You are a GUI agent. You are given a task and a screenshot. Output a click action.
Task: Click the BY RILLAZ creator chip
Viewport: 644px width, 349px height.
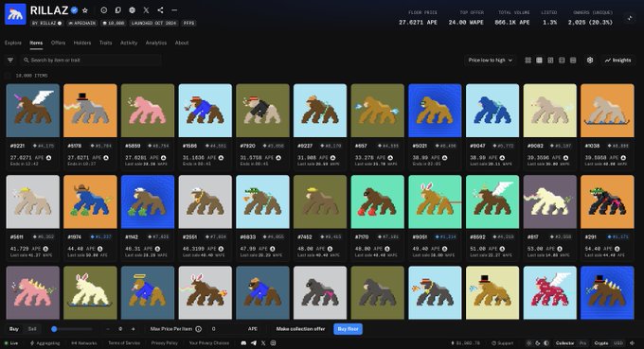[x=46, y=23]
